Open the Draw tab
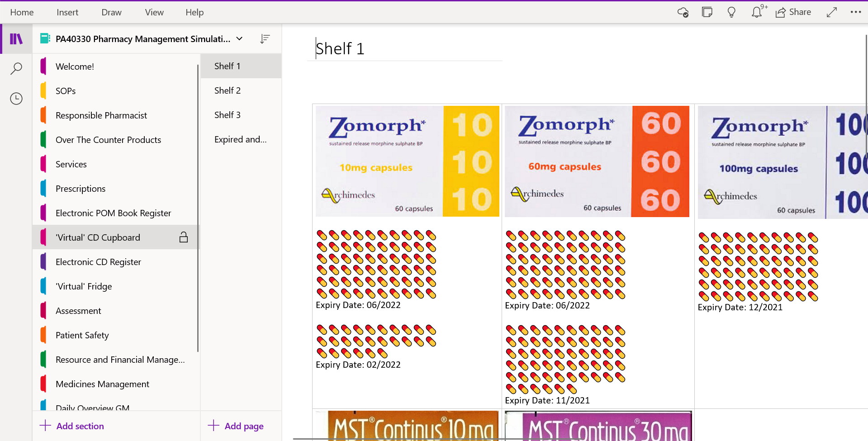Viewport: 868px width, 441px height. (x=112, y=12)
